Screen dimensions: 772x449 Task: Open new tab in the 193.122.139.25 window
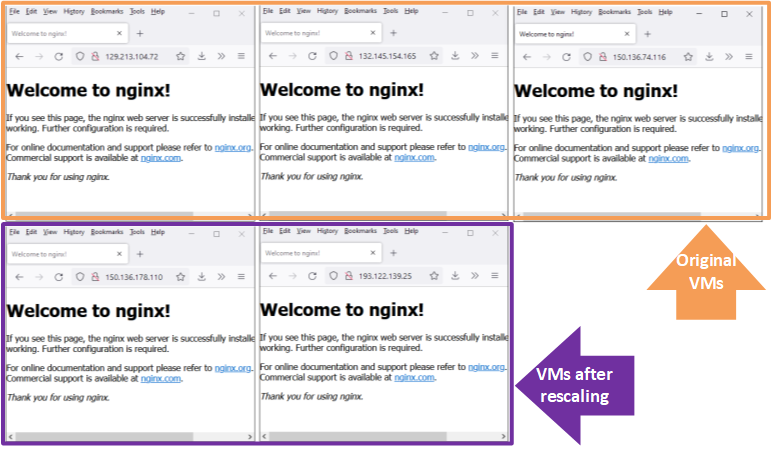pyautogui.click(x=393, y=253)
